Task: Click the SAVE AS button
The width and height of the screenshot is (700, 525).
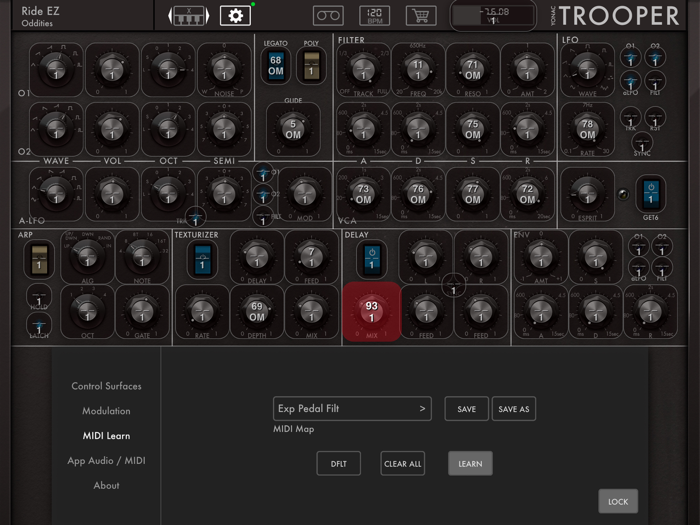Action: 514,408
